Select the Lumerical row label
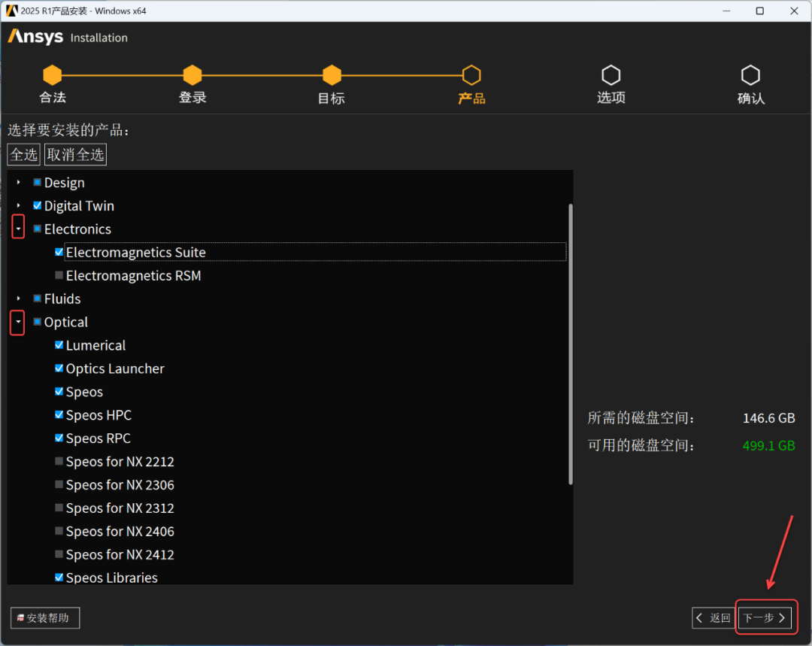Viewport: 812px width, 646px height. pyautogui.click(x=95, y=345)
